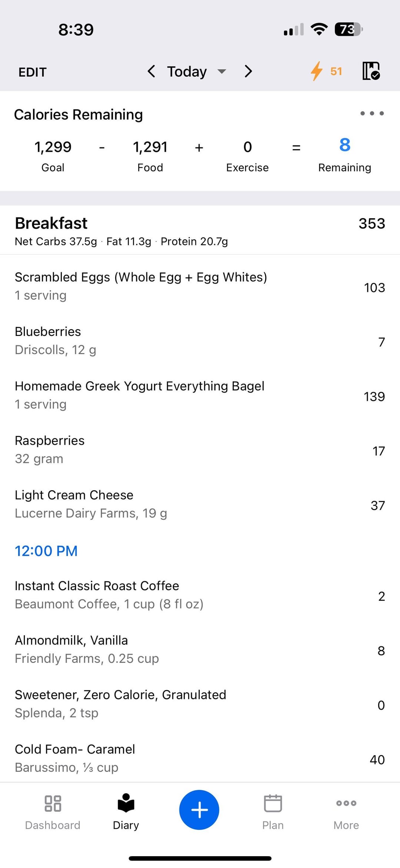The width and height of the screenshot is (400, 868).
Task: Open the streak lightning bolt icon
Action: (317, 71)
